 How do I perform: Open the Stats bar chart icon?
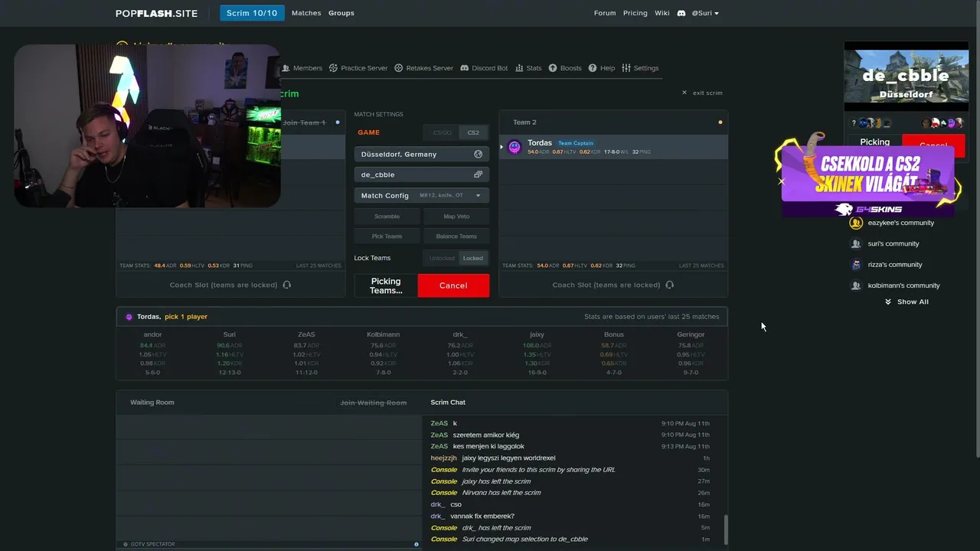(x=519, y=68)
